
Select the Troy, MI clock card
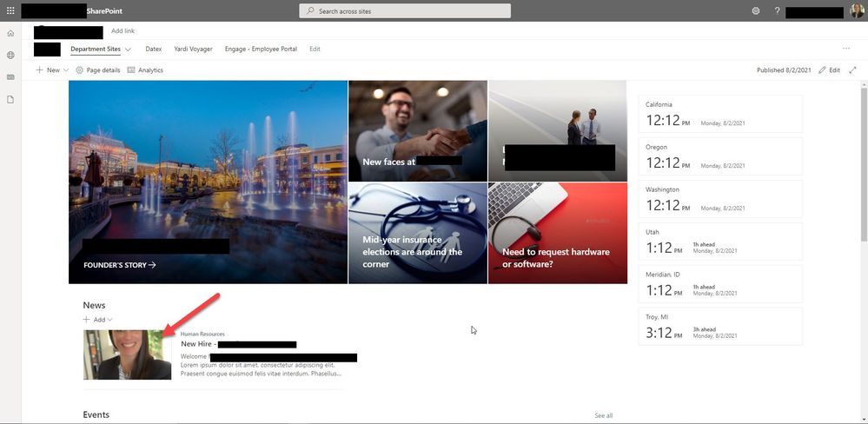coord(720,327)
